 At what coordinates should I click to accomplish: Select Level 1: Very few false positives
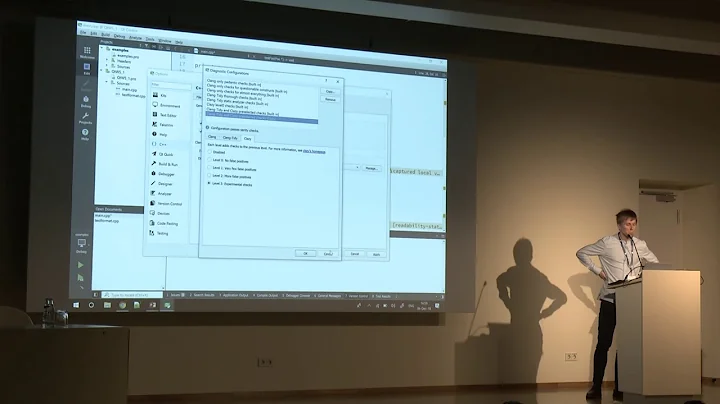pos(209,168)
